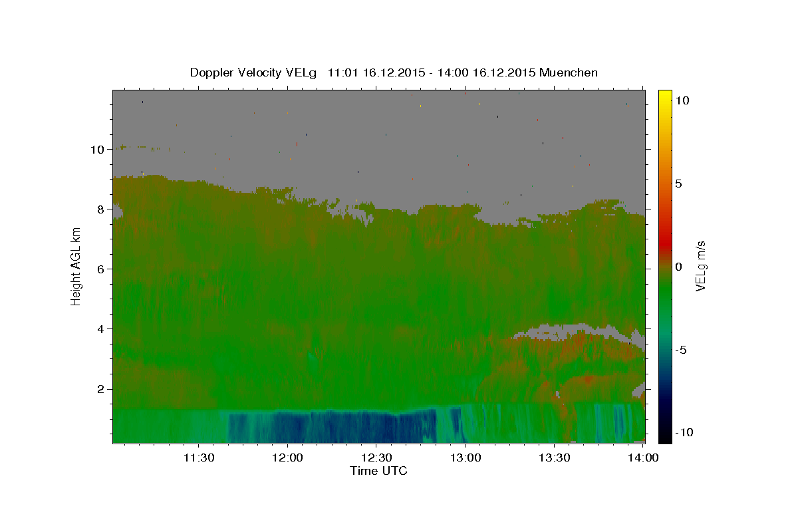Click the height tick label 6
The width and height of the screenshot is (798, 532).
point(102,269)
